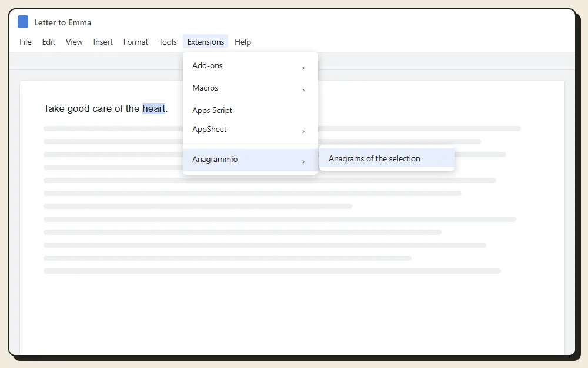Select the Add-ons menu entry
Image resolution: width=588 pixels, height=368 pixels.
[250, 66]
